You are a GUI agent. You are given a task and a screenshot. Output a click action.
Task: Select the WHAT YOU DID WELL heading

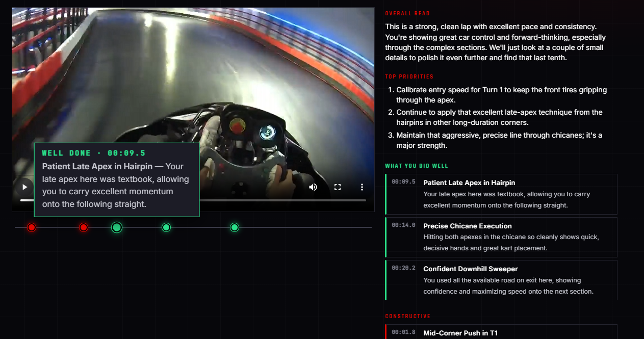tap(417, 165)
